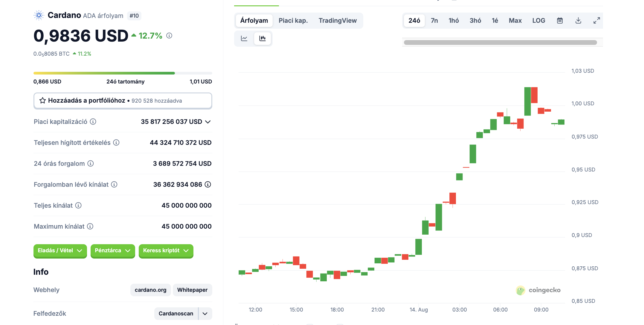Viewport: 644px width, 325px height.
Task: Open the Cardanoscan explorer link
Action: [176, 314]
